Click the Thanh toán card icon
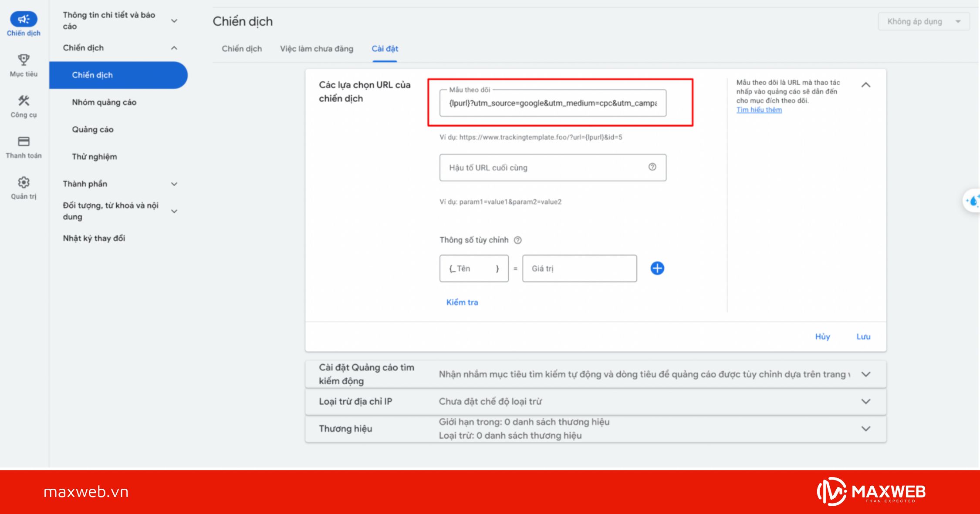The image size is (980, 514). click(24, 141)
